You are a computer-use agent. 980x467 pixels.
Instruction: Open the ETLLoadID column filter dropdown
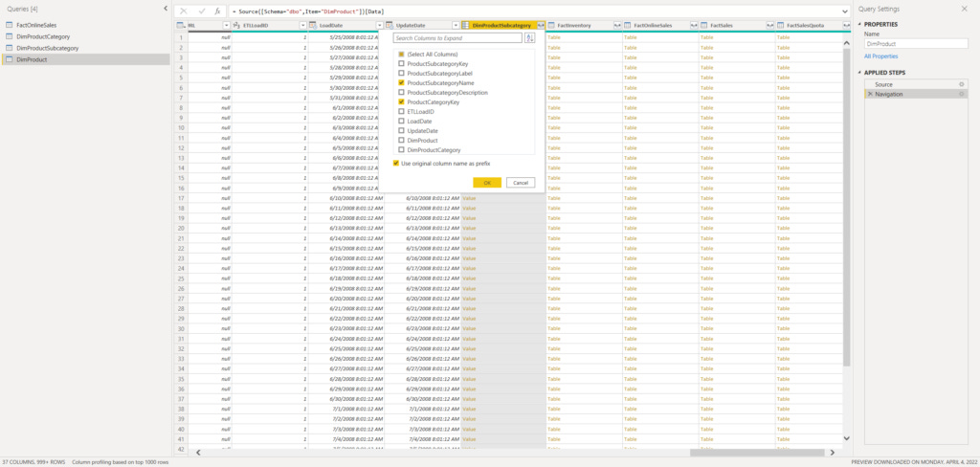(303, 25)
